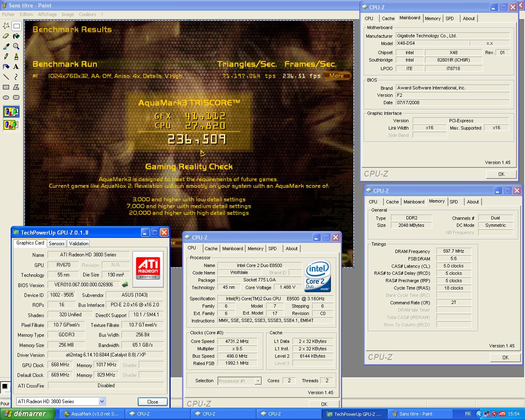Select the Brush tool in Paint

point(16,57)
